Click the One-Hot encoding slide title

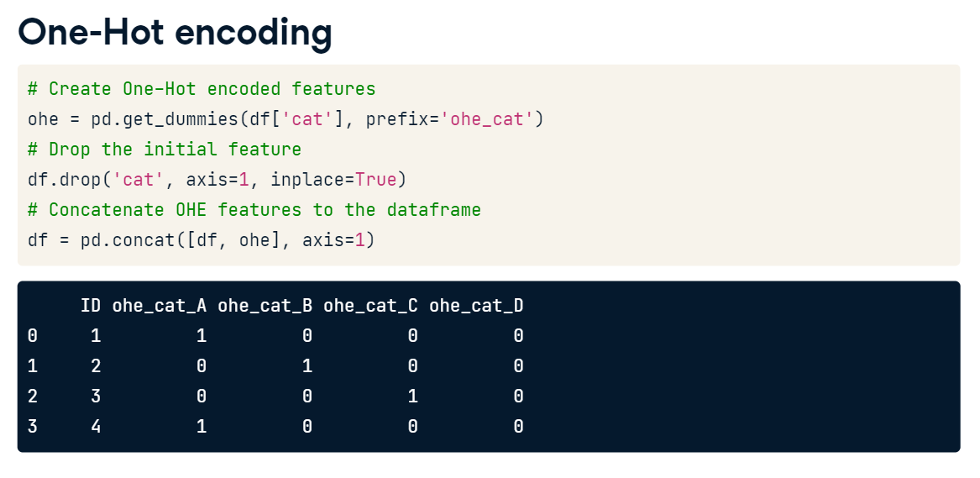(175, 31)
